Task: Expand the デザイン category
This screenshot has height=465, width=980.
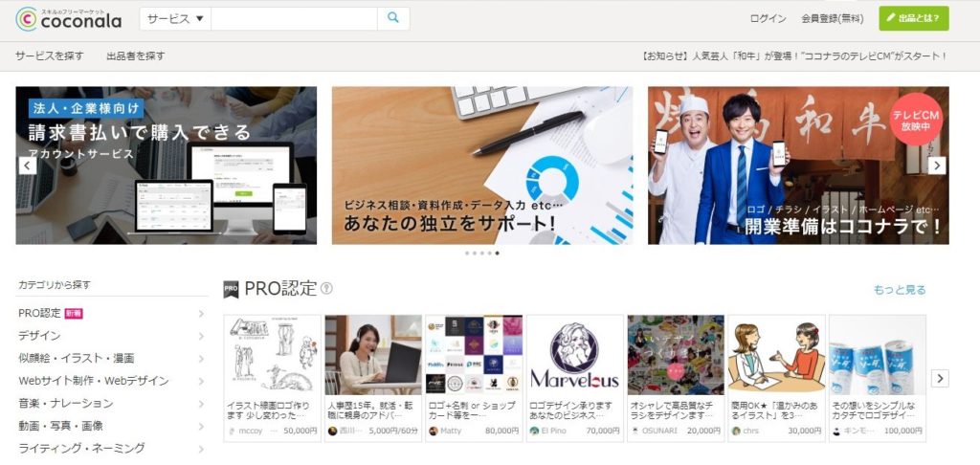Action: (x=110, y=336)
